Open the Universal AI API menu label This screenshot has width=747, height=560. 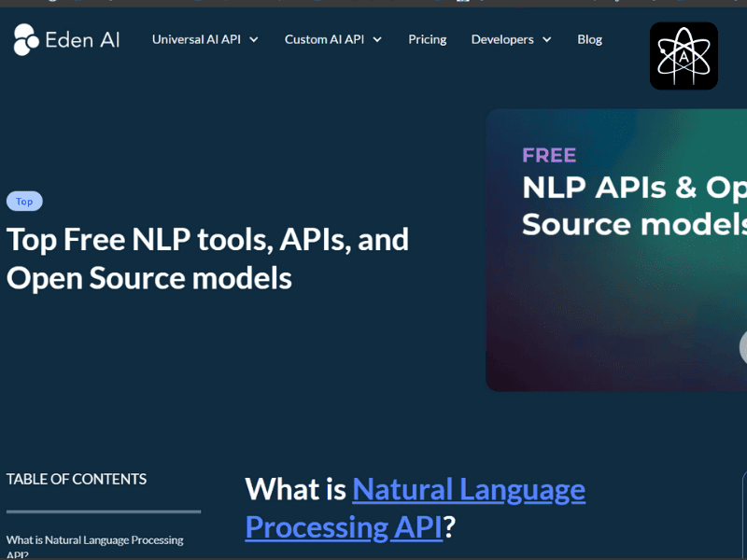[x=196, y=39]
